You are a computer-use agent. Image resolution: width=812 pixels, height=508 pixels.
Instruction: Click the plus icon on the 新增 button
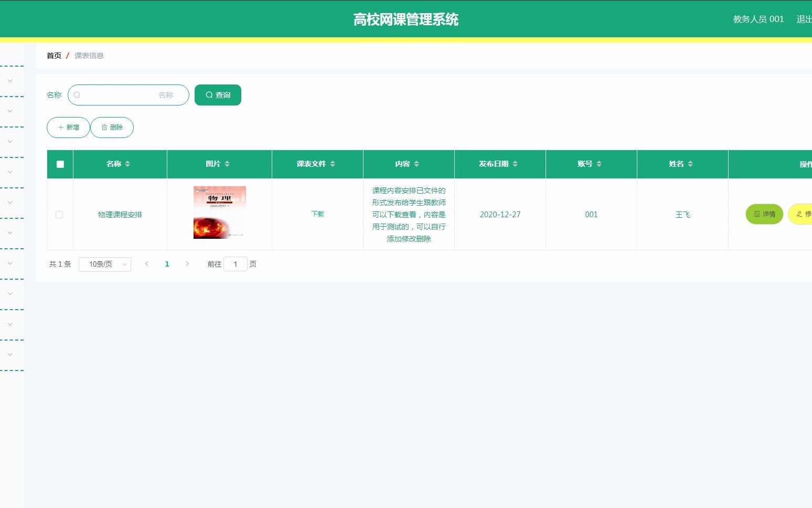(61, 127)
